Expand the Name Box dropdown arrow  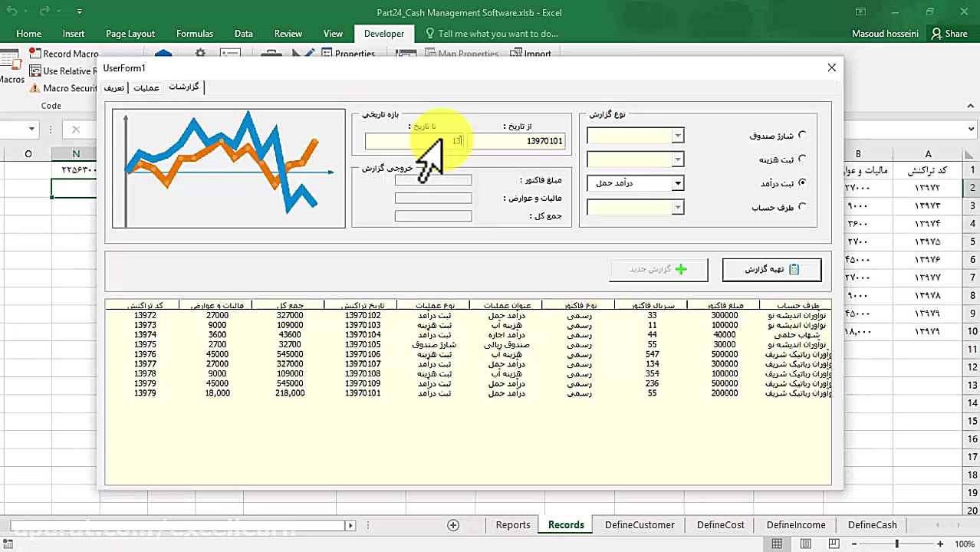click(x=31, y=130)
